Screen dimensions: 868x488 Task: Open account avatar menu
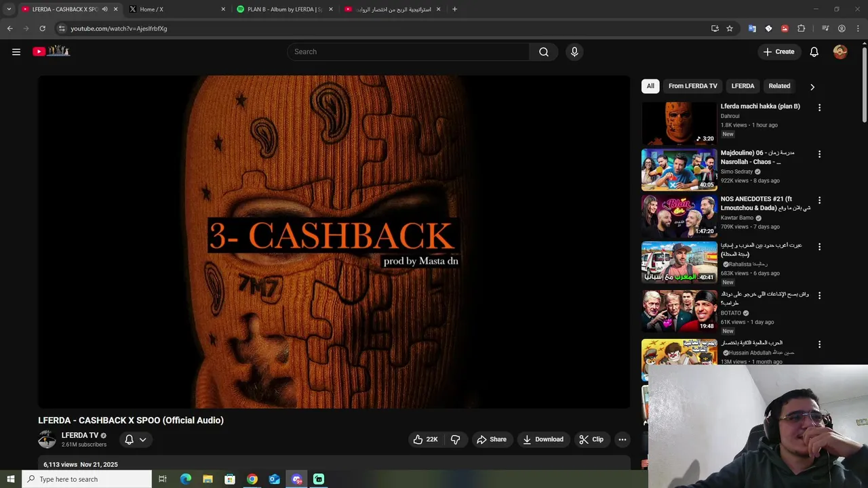coord(840,52)
